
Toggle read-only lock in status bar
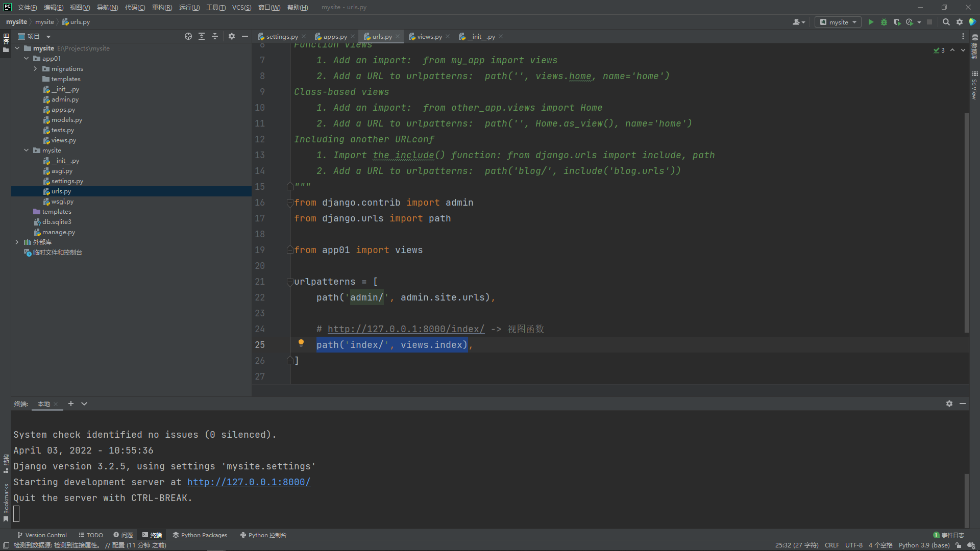coord(959,545)
